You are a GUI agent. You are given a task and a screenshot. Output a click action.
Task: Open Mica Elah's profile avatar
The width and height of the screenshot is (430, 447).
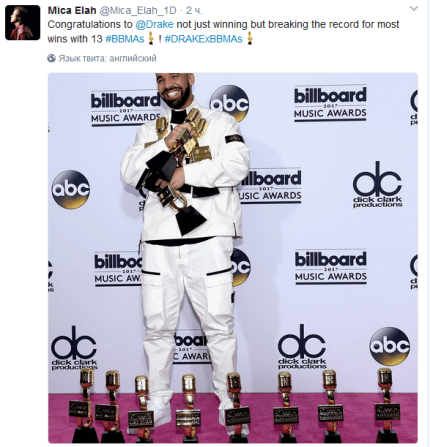pyautogui.click(x=23, y=22)
